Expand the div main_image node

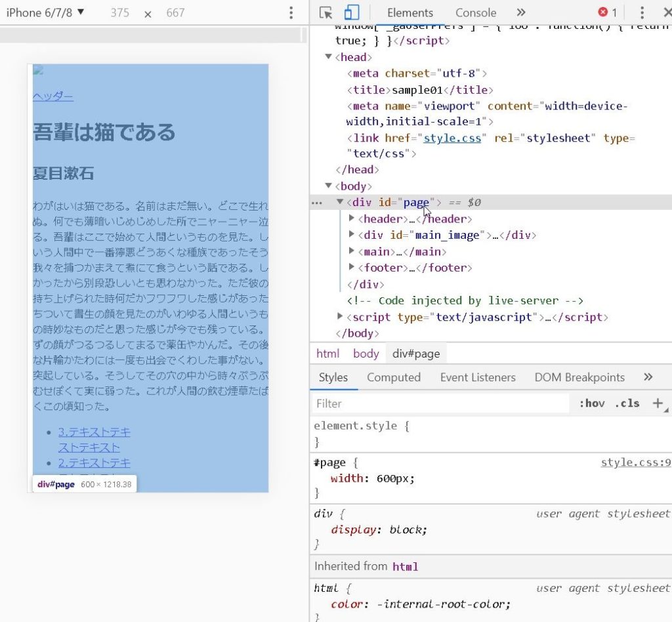[352, 235]
